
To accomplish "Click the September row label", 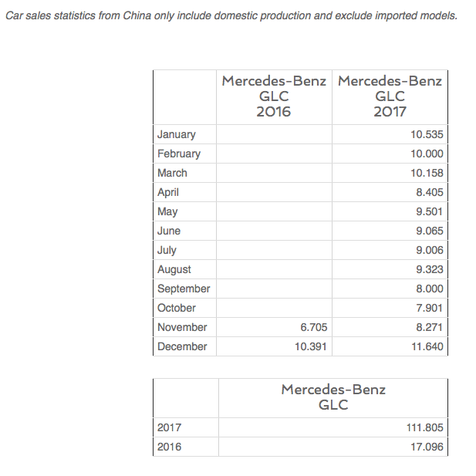I will (x=184, y=289).
